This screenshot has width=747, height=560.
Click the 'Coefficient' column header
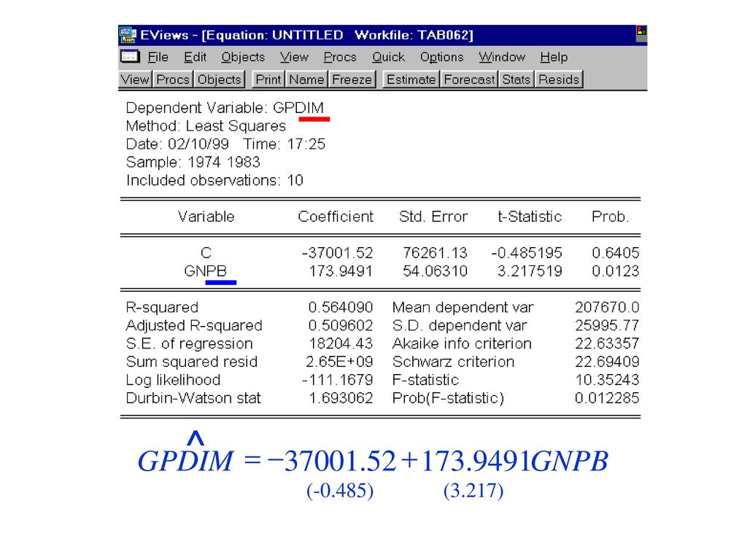click(x=336, y=217)
